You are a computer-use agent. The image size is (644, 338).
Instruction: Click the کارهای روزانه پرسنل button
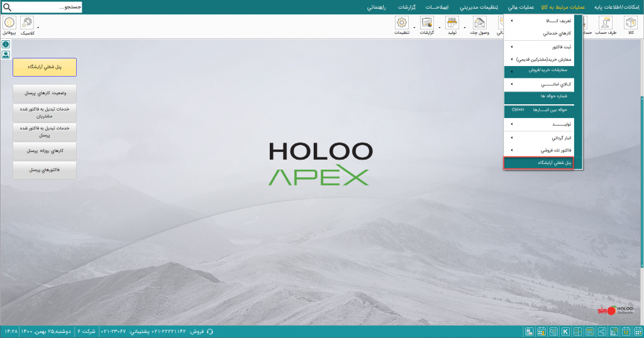pos(45,151)
